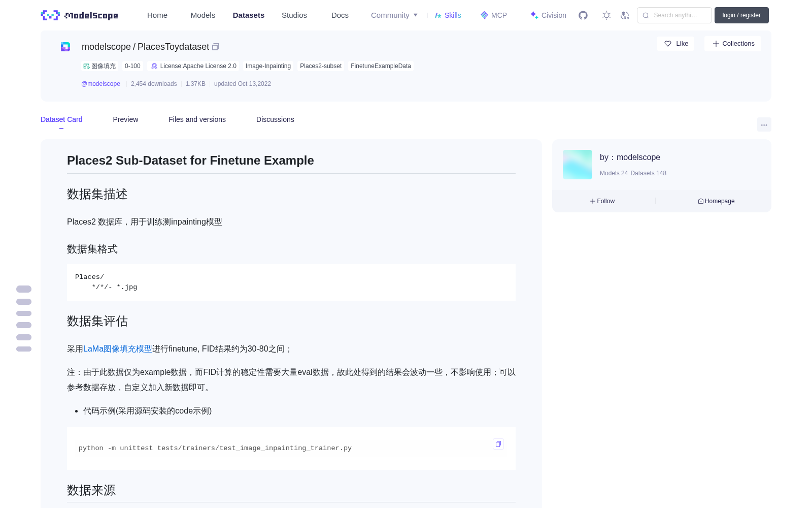The height and width of the screenshot is (508, 812).
Task: Expand the Community dropdown menu
Action: (x=394, y=15)
